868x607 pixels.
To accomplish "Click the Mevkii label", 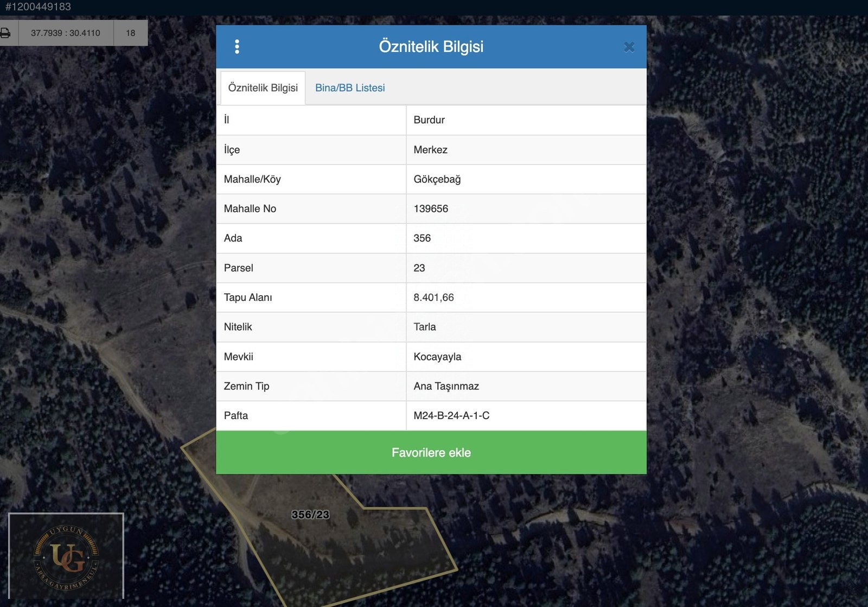I will click(x=238, y=357).
